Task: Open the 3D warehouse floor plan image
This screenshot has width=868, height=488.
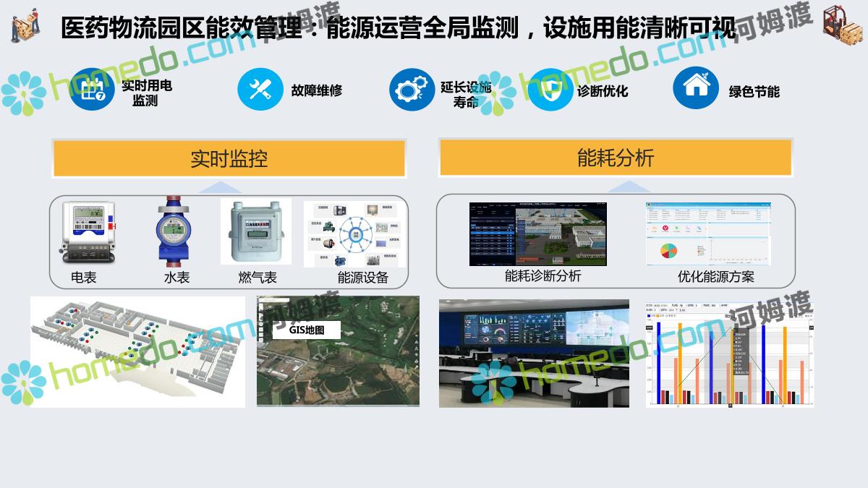Action: tap(137, 351)
